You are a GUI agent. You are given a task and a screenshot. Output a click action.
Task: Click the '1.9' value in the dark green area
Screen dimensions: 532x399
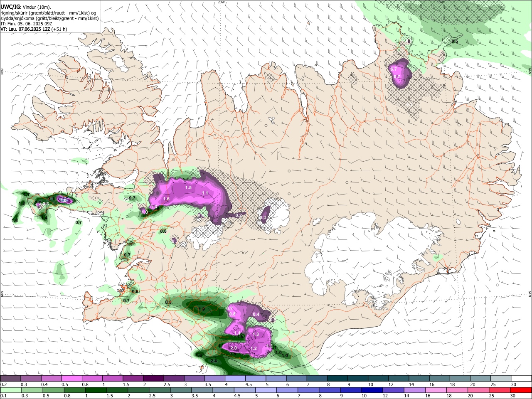[202, 309]
